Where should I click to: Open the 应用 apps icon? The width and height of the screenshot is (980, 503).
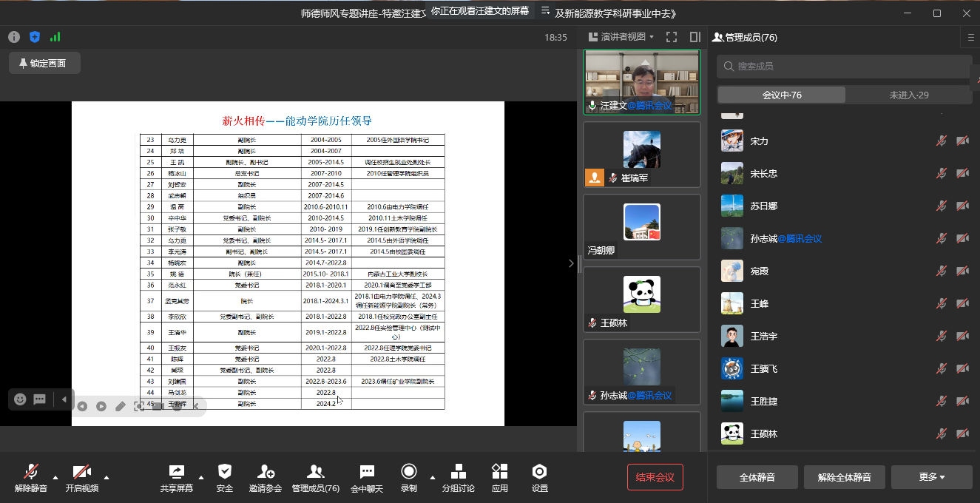pos(500,477)
